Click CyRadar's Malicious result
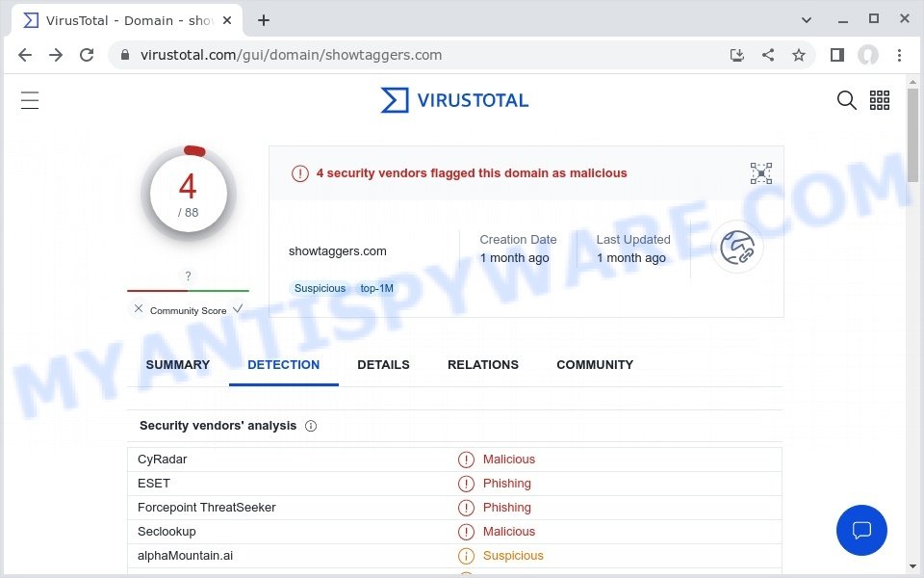 509,460
